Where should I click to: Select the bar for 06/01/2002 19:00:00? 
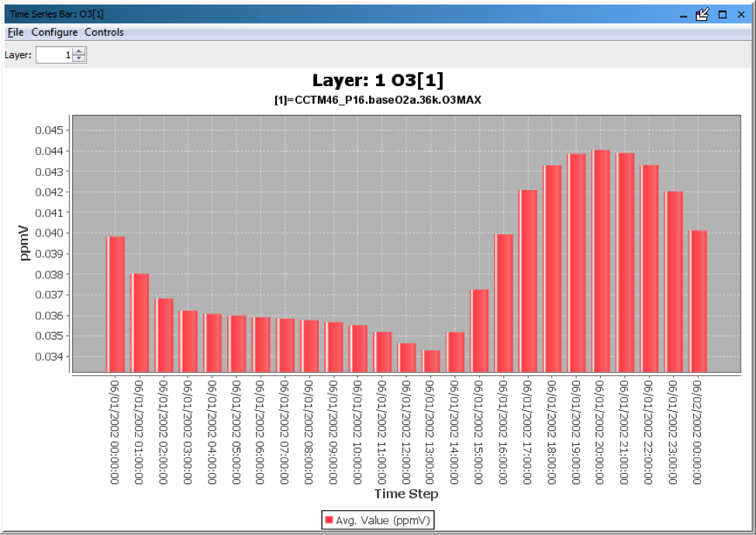[x=577, y=263]
